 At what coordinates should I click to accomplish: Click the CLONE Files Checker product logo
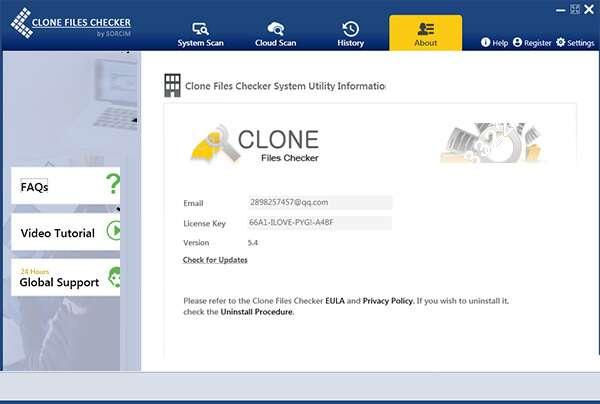tap(255, 144)
